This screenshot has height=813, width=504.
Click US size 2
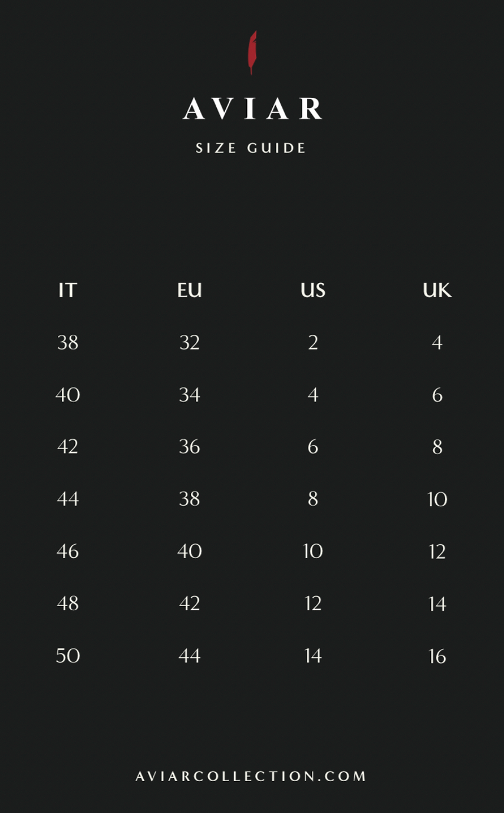313,342
